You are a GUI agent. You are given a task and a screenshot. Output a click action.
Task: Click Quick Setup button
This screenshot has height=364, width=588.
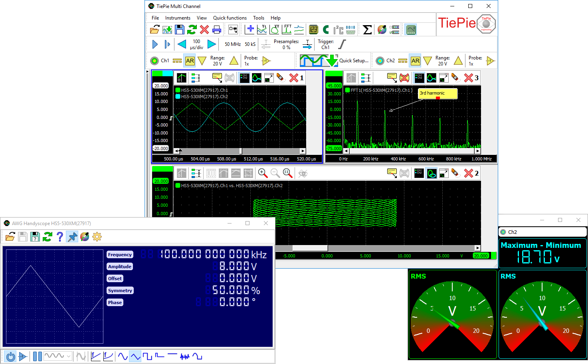pyautogui.click(x=334, y=61)
